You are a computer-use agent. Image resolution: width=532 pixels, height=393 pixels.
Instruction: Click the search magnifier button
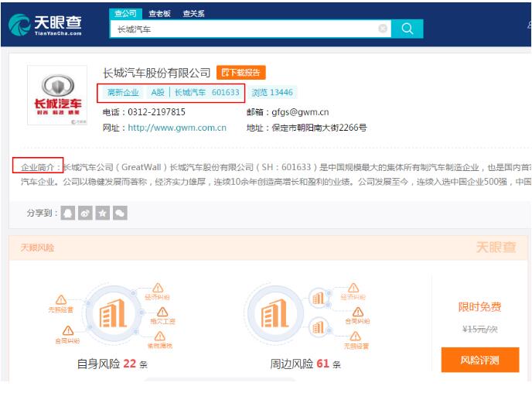pyautogui.click(x=407, y=29)
